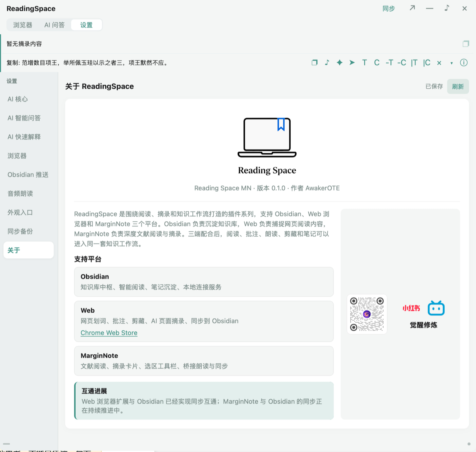
Task: Click the x clear icon in the excerpt toolbar
Action: point(439,63)
